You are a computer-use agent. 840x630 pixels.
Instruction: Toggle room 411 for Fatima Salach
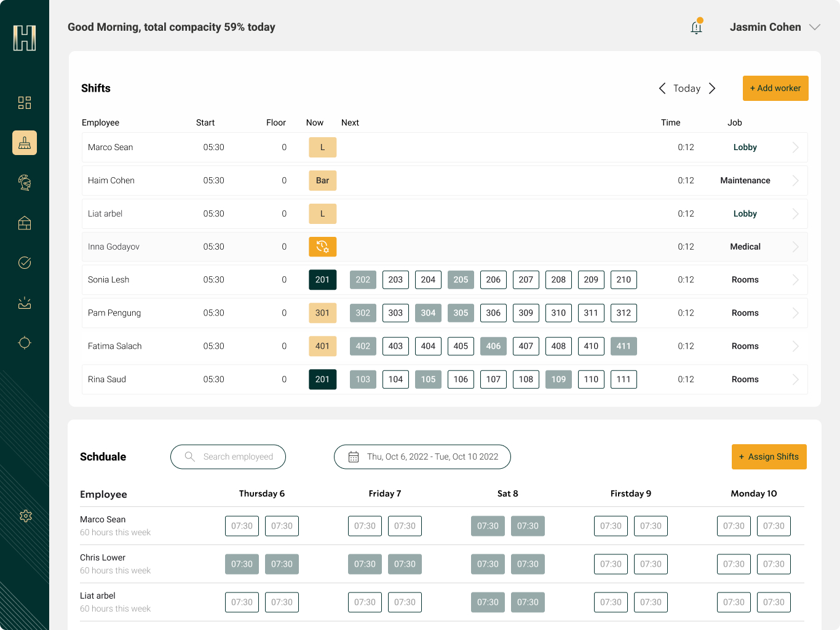pos(624,346)
